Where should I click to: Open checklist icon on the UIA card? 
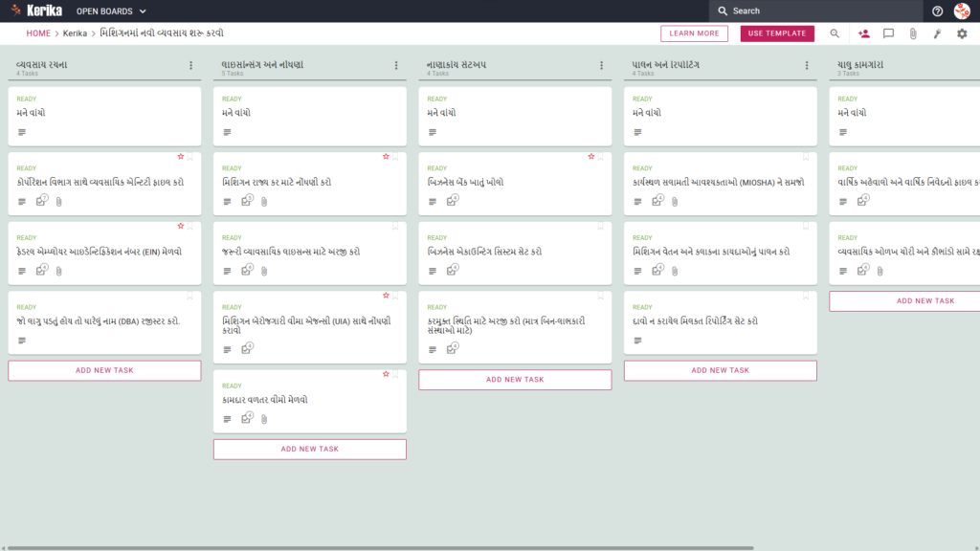(247, 348)
